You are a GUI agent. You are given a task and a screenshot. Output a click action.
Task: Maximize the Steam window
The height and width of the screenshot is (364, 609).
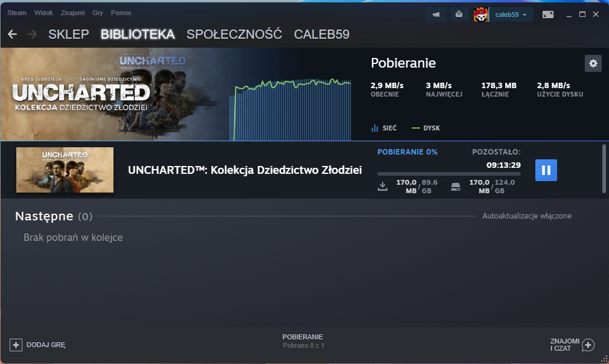tap(582, 14)
